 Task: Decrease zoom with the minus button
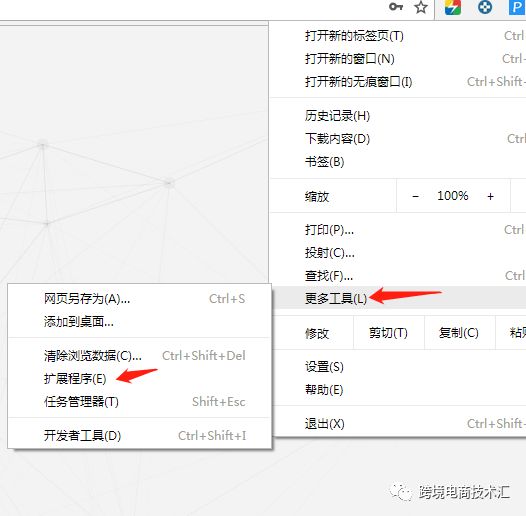tap(415, 196)
